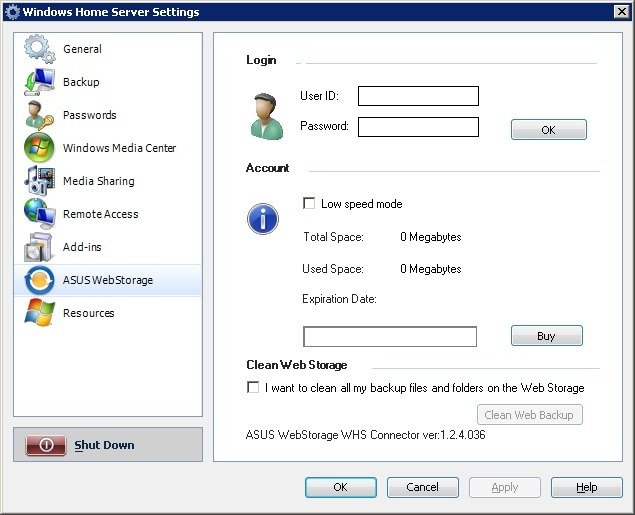Viewport: 635px width, 515px height.
Task: Click the Login OK button
Action: pos(548,130)
